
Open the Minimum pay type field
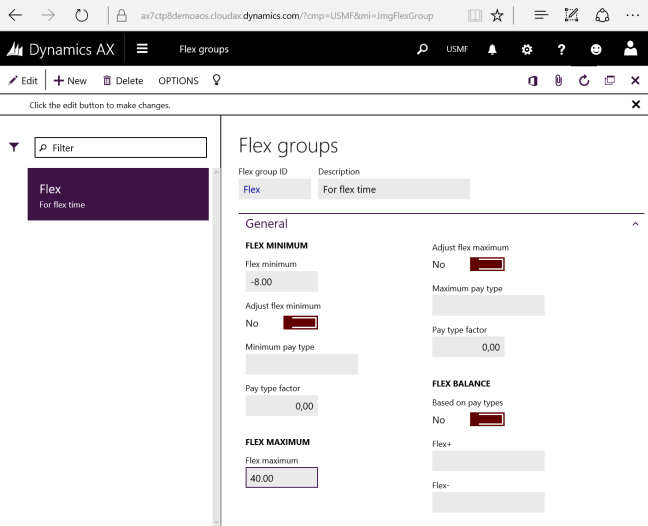pos(301,364)
